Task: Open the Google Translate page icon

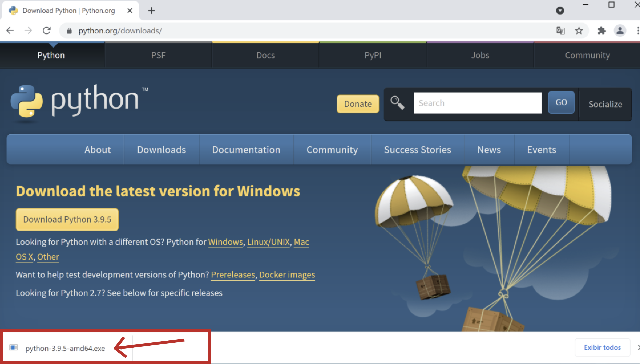Action: 560,30
